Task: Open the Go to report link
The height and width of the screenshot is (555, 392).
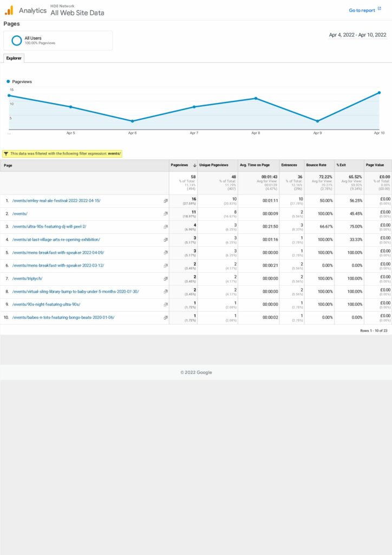Action: [x=362, y=10]
